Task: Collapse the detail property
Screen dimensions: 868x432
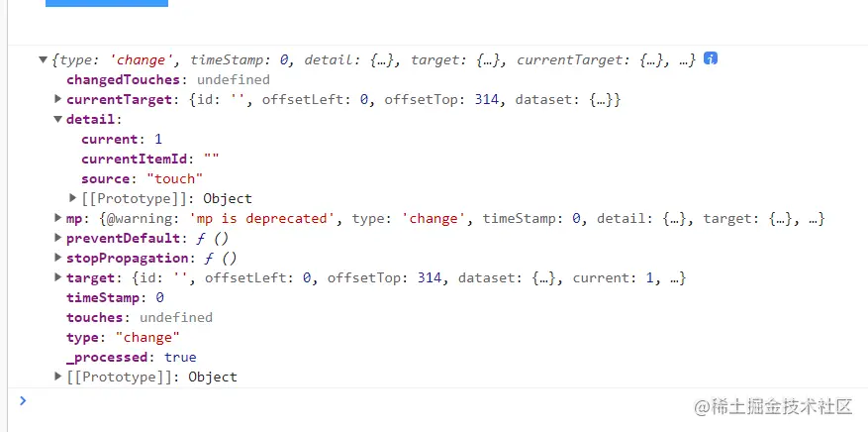Action: click(58, 120)
